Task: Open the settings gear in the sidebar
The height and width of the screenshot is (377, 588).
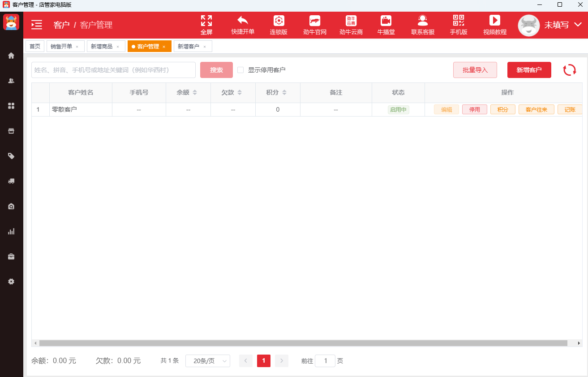Action: click(x=11, y=282)
